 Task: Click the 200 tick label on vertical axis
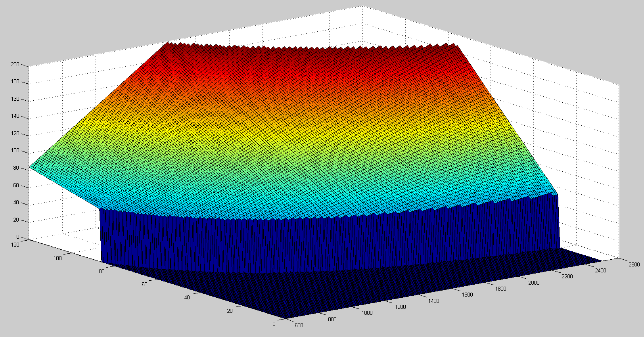[x=15, y=64]
